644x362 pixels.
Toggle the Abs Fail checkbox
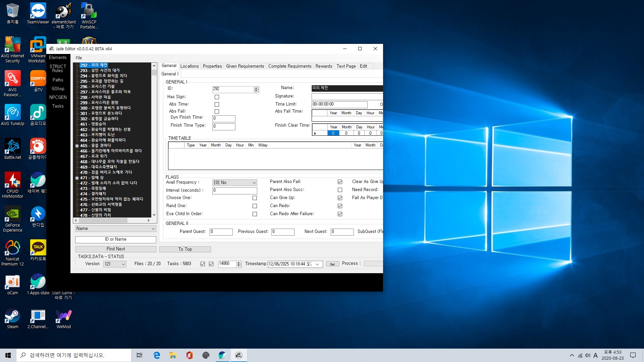[x=217, y=112]
